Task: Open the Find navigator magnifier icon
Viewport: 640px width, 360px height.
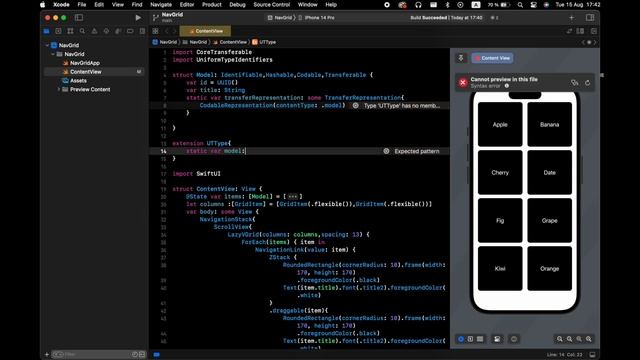Action: tap(82, 31)
